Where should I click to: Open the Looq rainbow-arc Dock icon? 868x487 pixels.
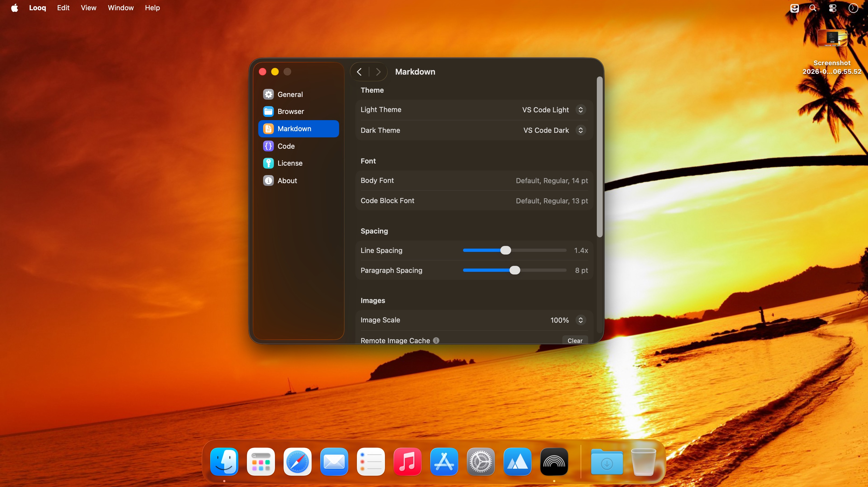tap(554, 462)
